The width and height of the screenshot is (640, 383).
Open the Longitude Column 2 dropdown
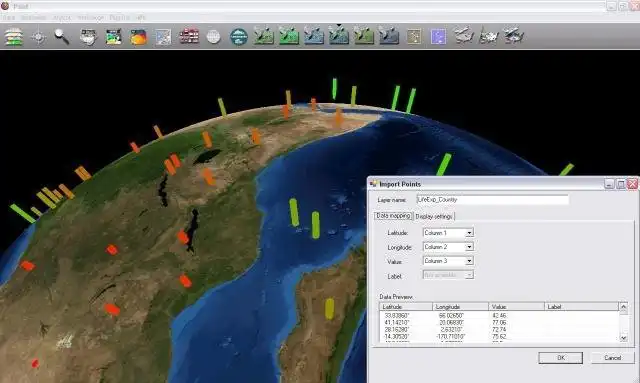click(469, 247)
